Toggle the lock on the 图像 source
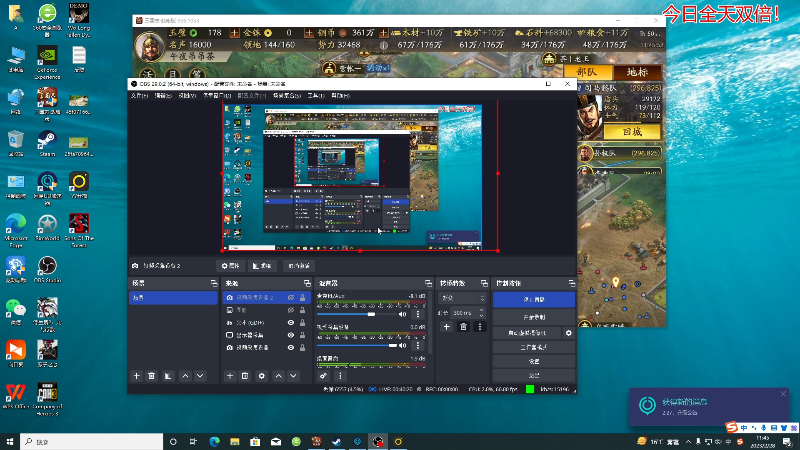 (x=303, y=310)
